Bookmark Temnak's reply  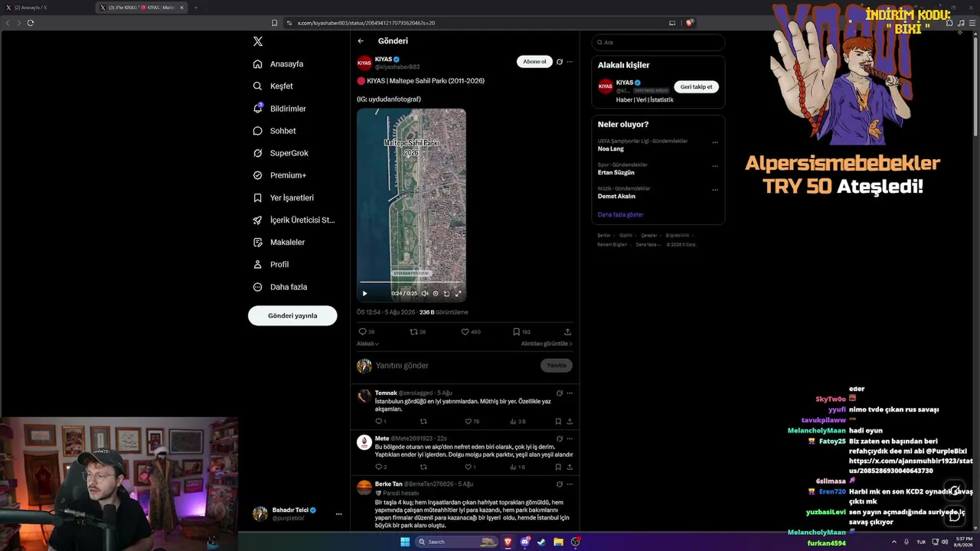point(558,422)
